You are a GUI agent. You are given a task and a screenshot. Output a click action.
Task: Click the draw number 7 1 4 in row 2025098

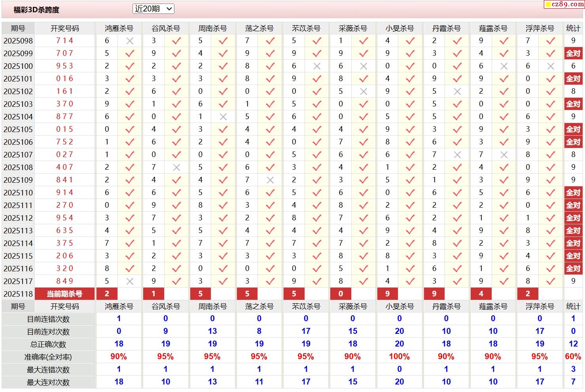click(65, 41)
